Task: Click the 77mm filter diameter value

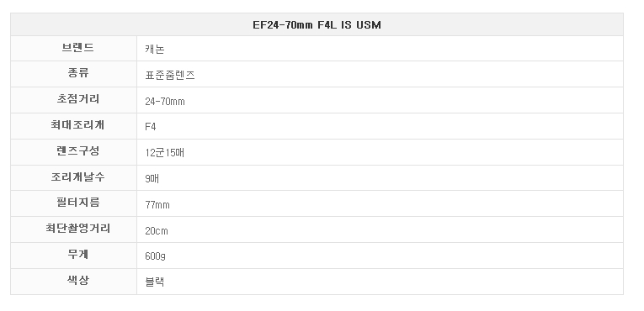Action: point(157,205)
